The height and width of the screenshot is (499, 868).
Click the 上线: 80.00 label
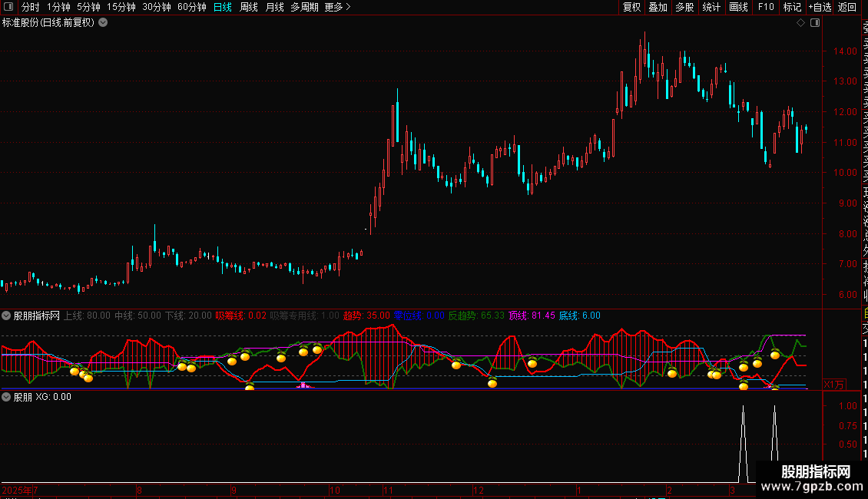pos(87,316)
